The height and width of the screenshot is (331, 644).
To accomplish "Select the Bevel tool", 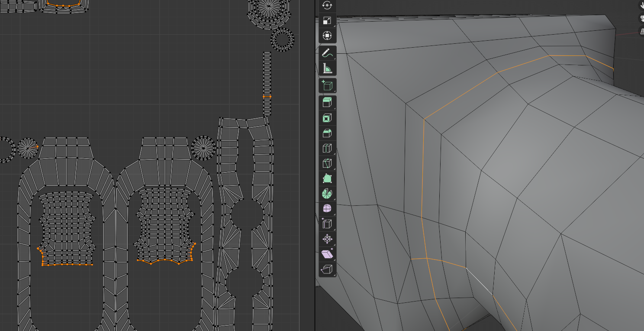I will (x=328, y=133).
